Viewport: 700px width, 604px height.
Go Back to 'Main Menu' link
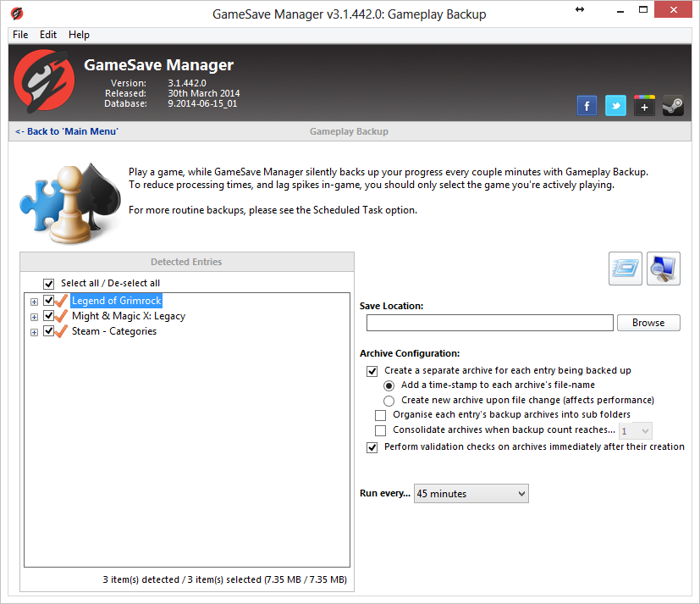67,131
